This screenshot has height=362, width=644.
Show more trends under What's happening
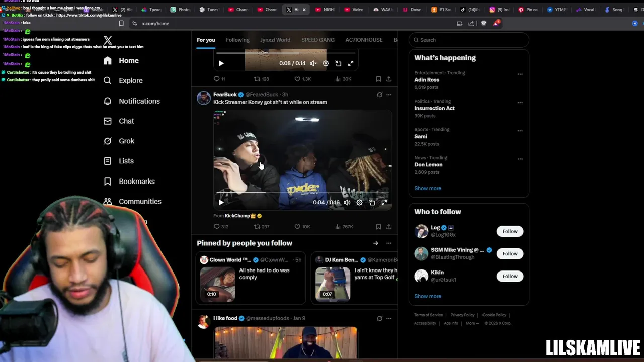click(x=428, y=188)
